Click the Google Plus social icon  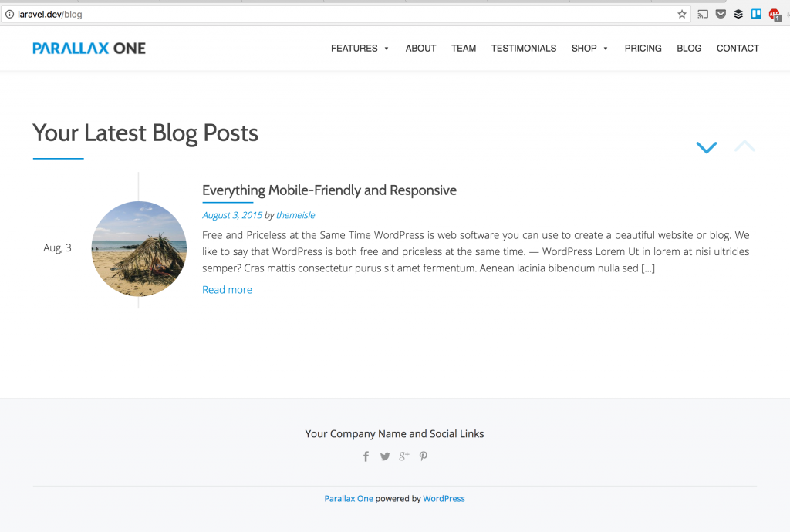[403, 456]
